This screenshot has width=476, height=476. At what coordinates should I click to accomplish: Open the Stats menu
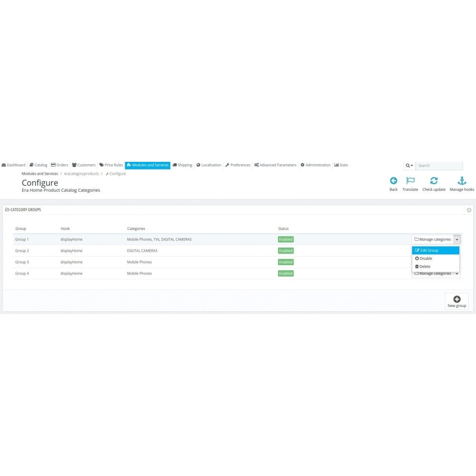point(341,165)
